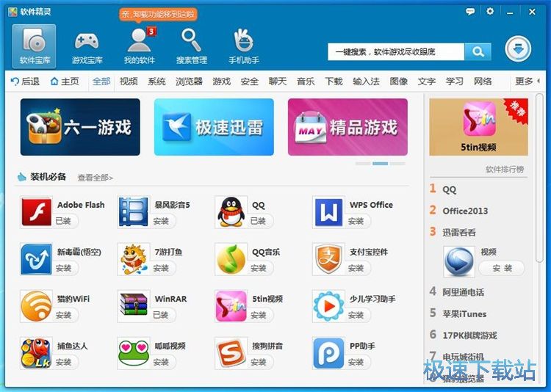The width and height of the screenshot is (551, 392).
Task: Click the Adobe Flash icon
Action: (x=37, y=212)
